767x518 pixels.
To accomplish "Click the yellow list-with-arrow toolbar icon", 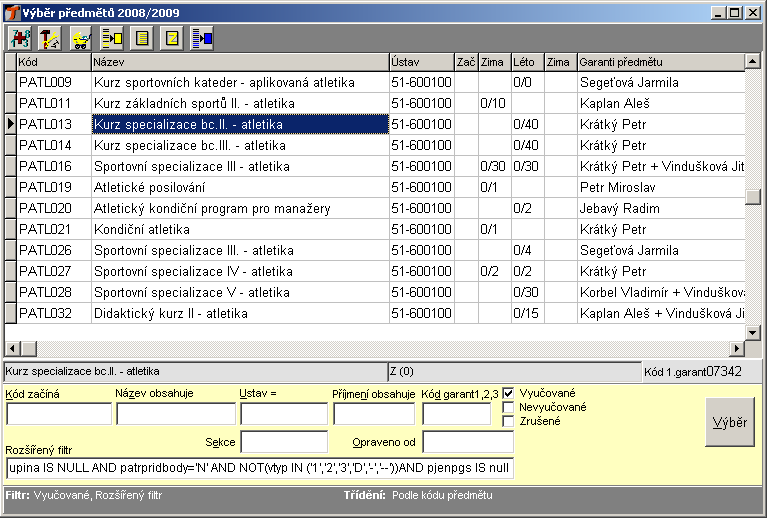I will [x=112, y=38].
